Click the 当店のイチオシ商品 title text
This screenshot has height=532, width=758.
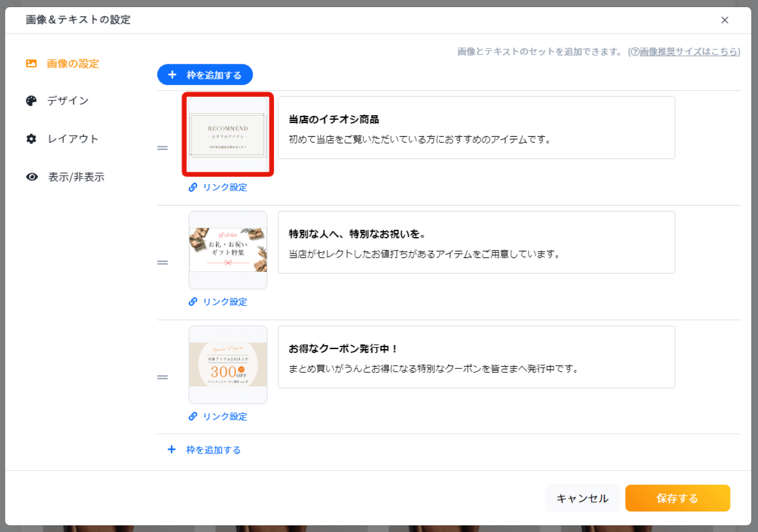coord(334,120)
